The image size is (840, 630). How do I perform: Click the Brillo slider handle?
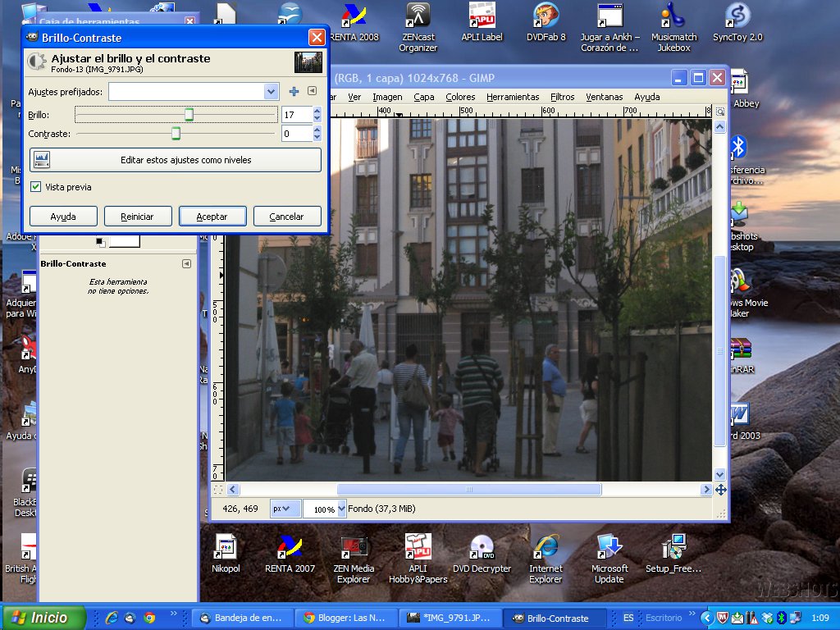click(x=189, y=114)
